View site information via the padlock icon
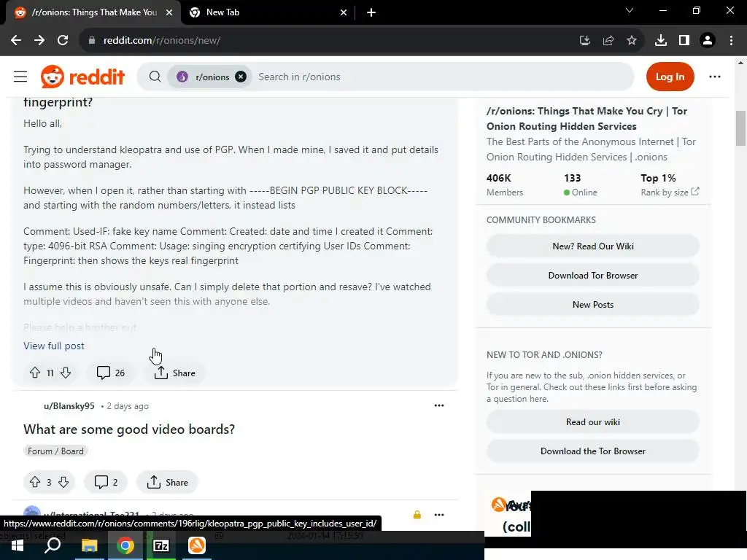Viewport: 747px width, 560px height. coord(91,41)
